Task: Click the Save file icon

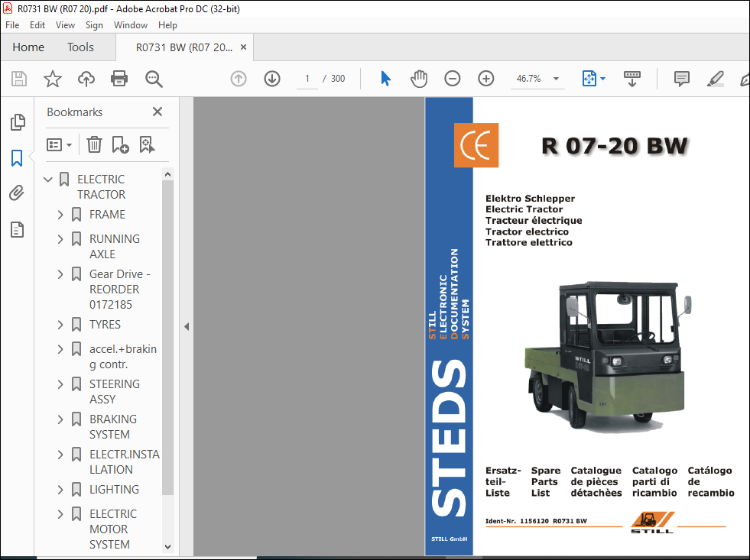Action: (18, 79)
